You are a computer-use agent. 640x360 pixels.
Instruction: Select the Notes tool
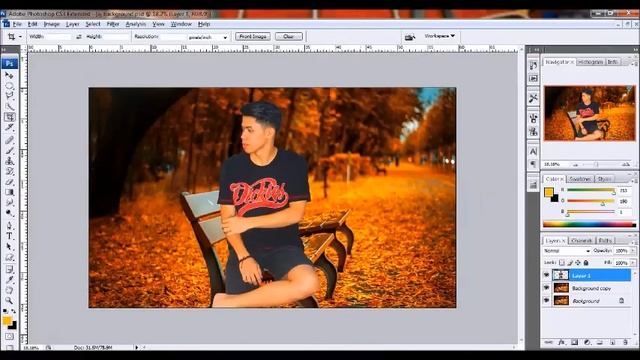tap(9, 269)
